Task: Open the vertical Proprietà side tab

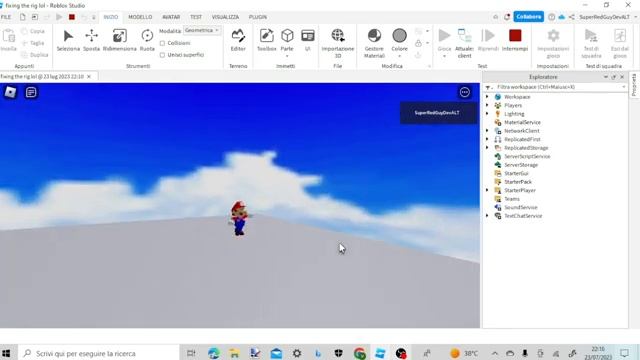Action: coord(634,85)
